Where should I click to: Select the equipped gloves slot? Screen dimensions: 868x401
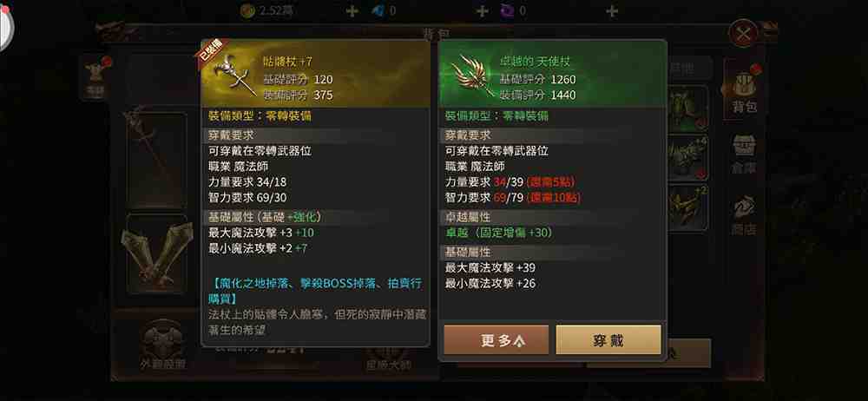click(x=156, y=254)
